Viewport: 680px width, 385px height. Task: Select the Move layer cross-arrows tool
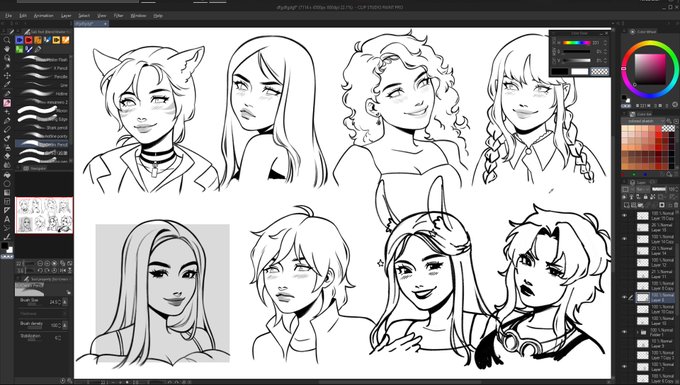point(7,75)
